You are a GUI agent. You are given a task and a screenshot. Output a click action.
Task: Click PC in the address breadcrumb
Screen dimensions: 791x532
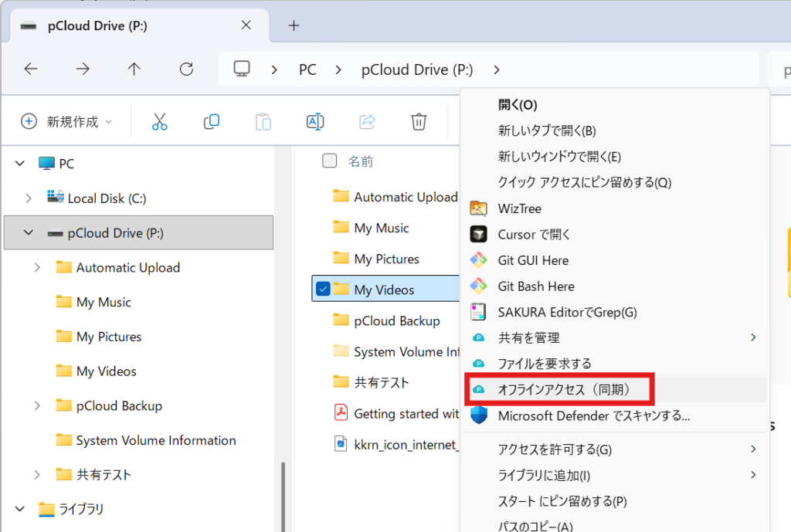(x=307, y=69)
